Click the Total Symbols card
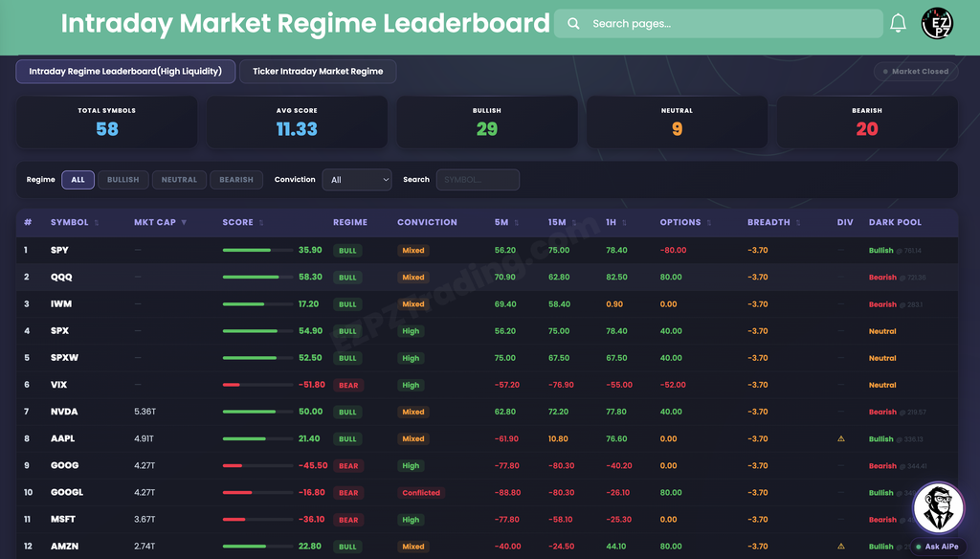The image size is (980, 559). coord(107,122)
